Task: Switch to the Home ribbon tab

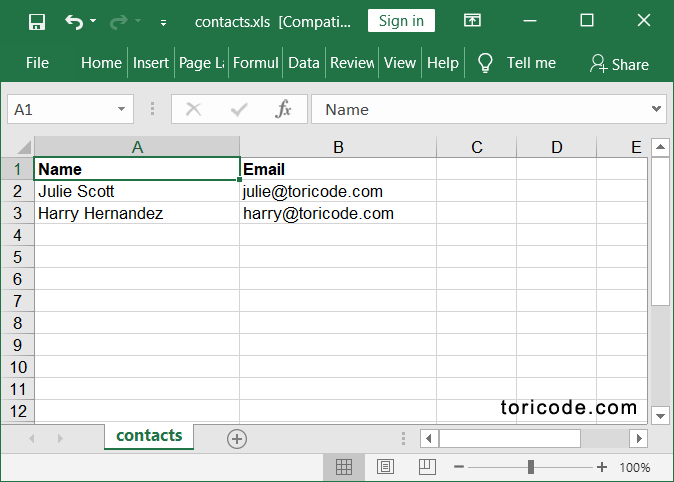Action: [101, 63]
